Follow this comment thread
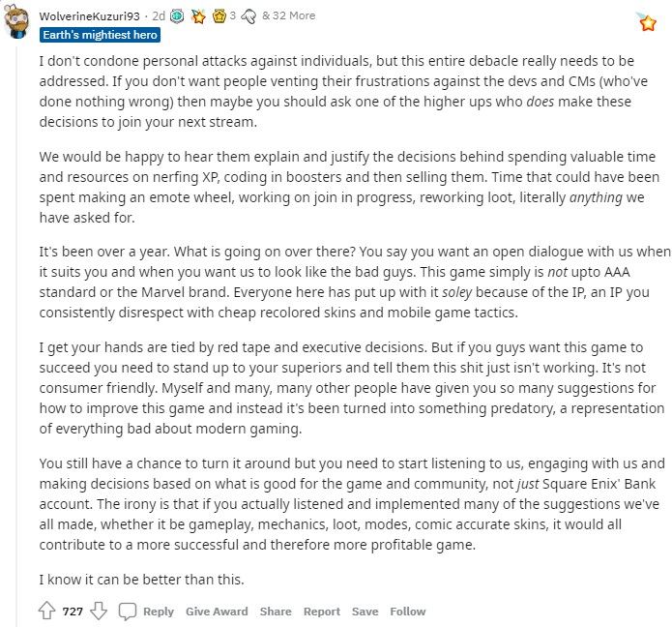 [x=408, y=612]
